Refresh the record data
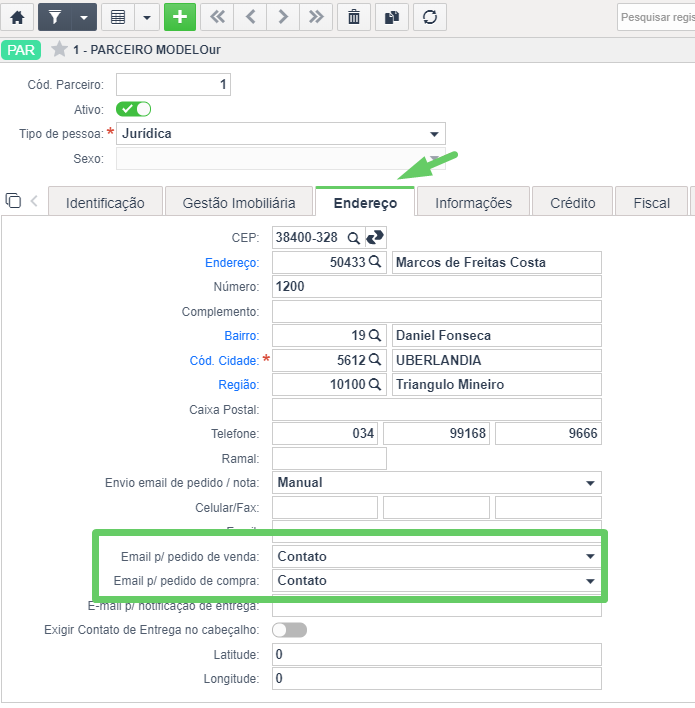695x708 pixels. click(430, 17)
